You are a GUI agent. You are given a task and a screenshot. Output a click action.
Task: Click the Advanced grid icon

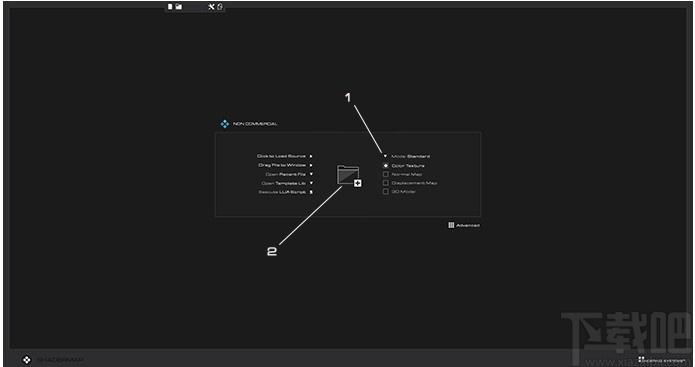point(451,225)
